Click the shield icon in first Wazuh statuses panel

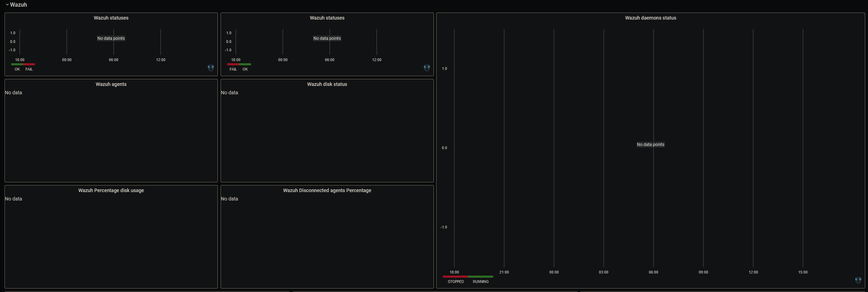211,68
